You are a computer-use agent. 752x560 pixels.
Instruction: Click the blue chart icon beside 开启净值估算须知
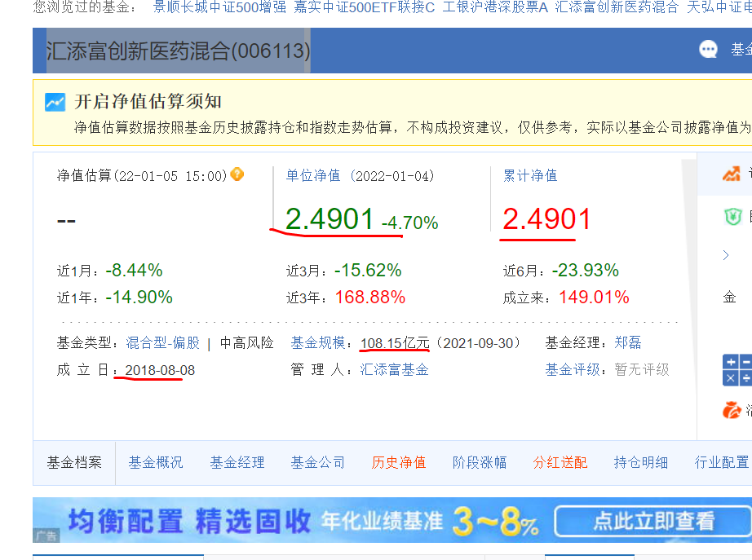(x=55, y=102)
